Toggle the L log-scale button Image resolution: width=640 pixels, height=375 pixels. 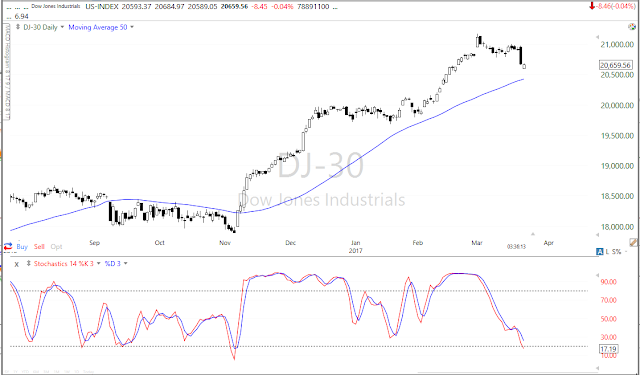607,252
